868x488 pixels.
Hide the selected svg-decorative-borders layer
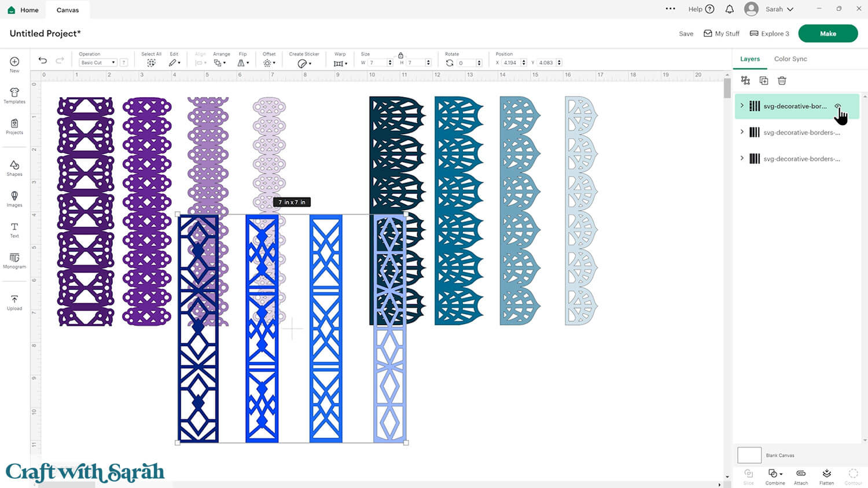pos(837,107)
